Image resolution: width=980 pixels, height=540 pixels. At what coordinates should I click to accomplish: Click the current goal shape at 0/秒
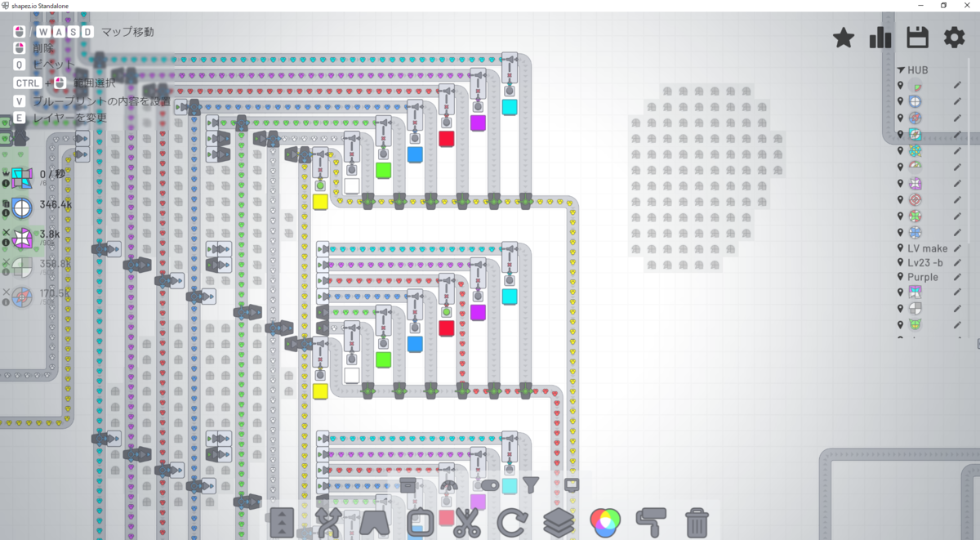pos(22,178)
